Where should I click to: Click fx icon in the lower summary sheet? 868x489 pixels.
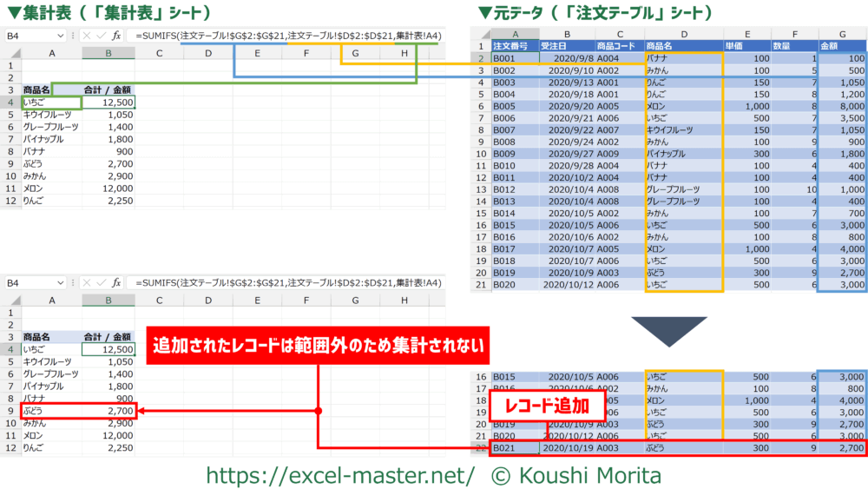click(x=115, y=283)
